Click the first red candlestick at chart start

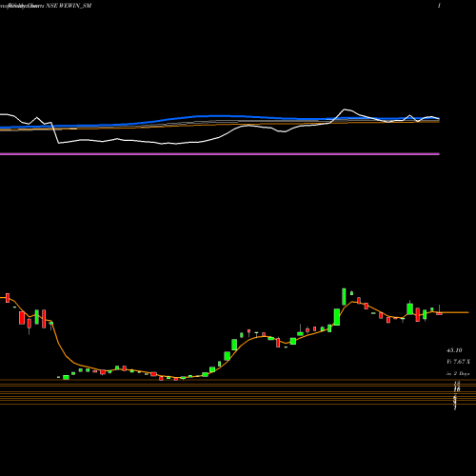pos(8,298)
